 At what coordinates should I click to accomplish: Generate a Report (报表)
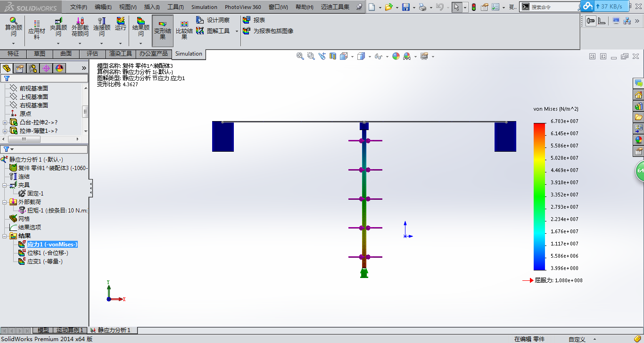(254, 20)
